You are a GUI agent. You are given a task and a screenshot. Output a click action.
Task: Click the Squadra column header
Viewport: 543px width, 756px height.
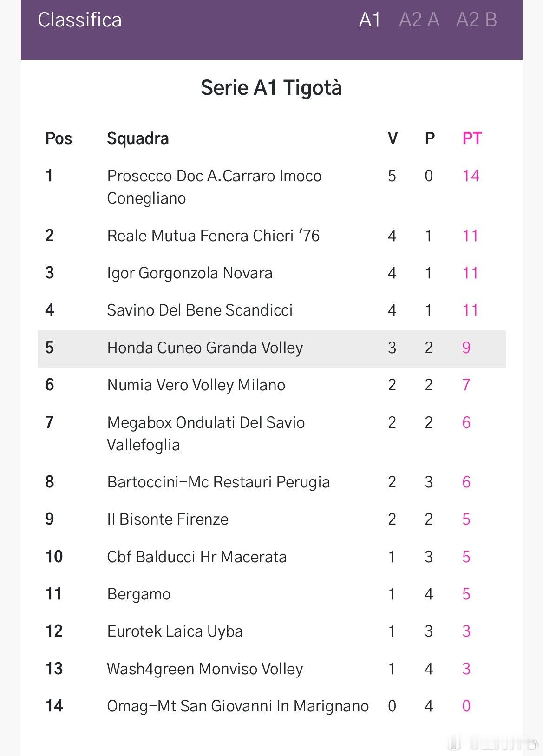(137, 138)
